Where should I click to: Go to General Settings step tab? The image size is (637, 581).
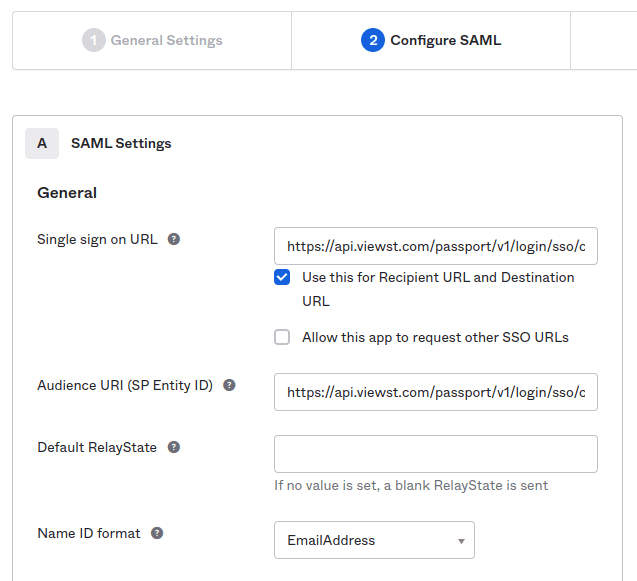click(x=153, y=41)
